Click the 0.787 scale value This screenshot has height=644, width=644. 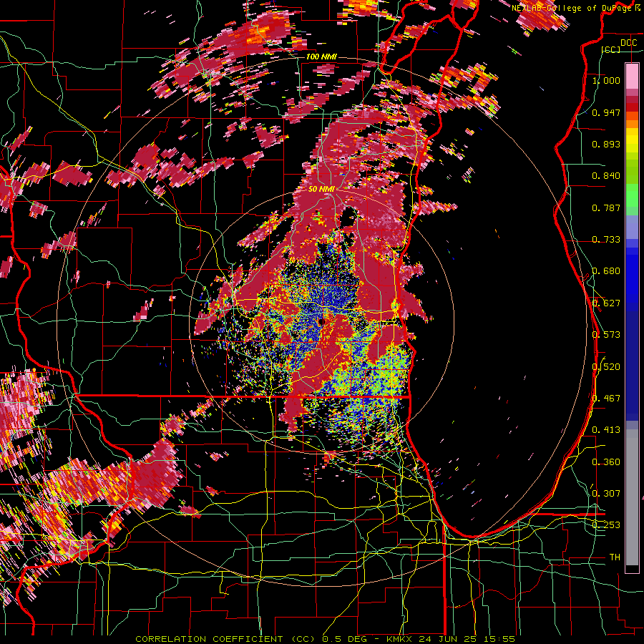tap(606, 208)
